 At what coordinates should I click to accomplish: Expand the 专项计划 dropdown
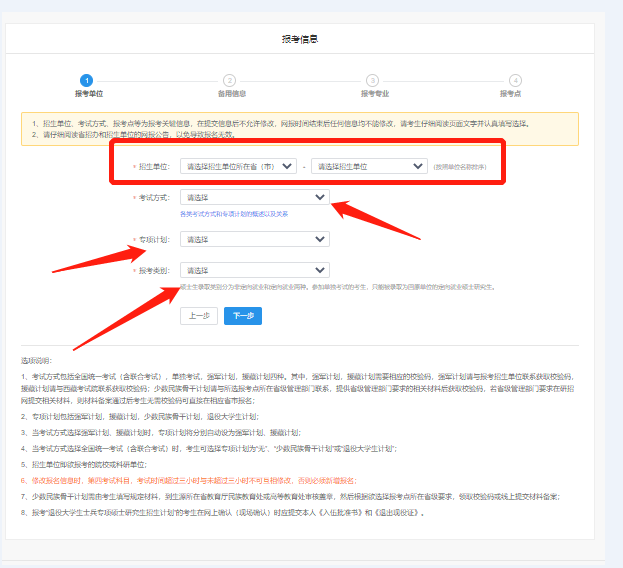[254, 240]
